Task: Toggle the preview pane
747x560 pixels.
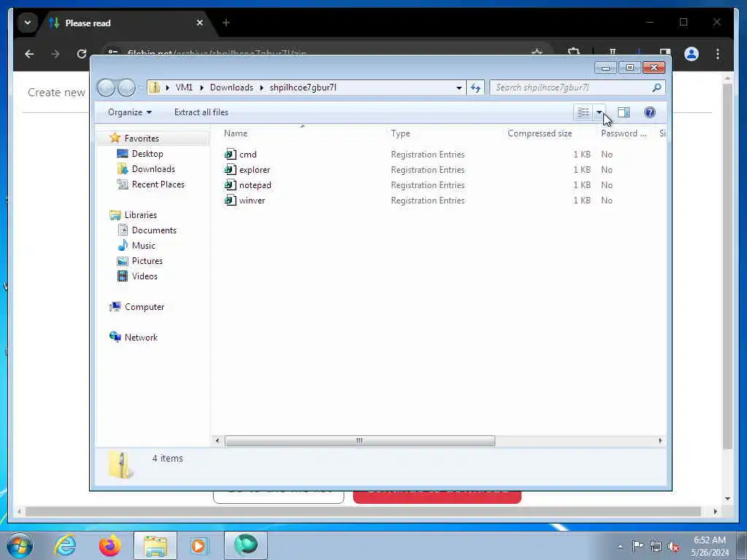Action: pyautogui.click(x=624, y=112)
